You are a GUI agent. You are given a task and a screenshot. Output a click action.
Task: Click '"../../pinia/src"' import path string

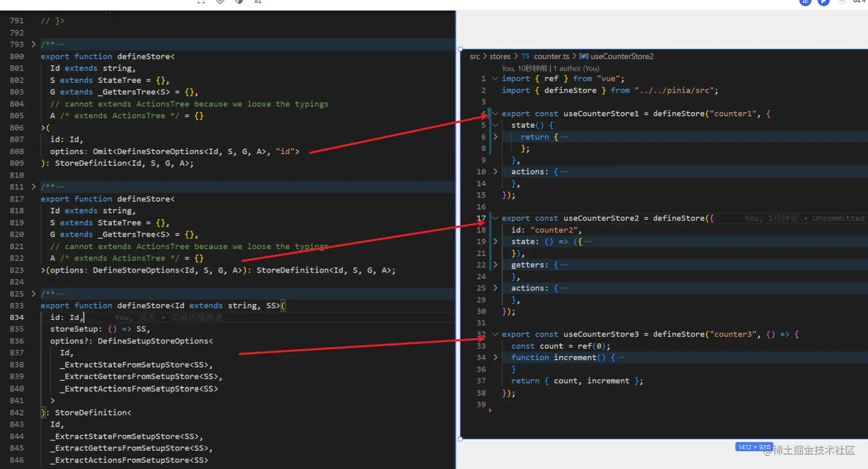[x=674, y=90]
